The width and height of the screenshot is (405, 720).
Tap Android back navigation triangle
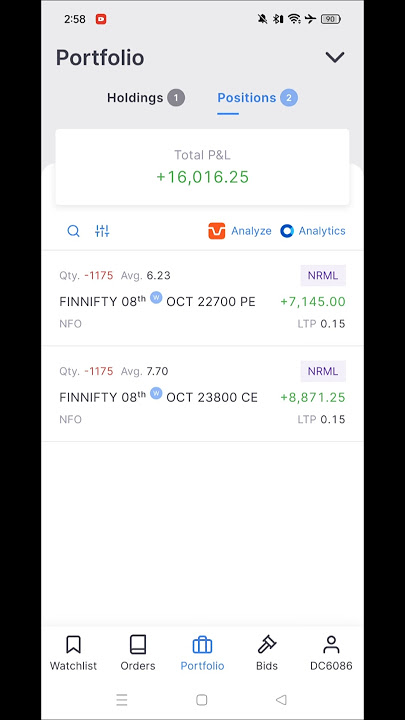pyautogui.click(x=281, y=700)
